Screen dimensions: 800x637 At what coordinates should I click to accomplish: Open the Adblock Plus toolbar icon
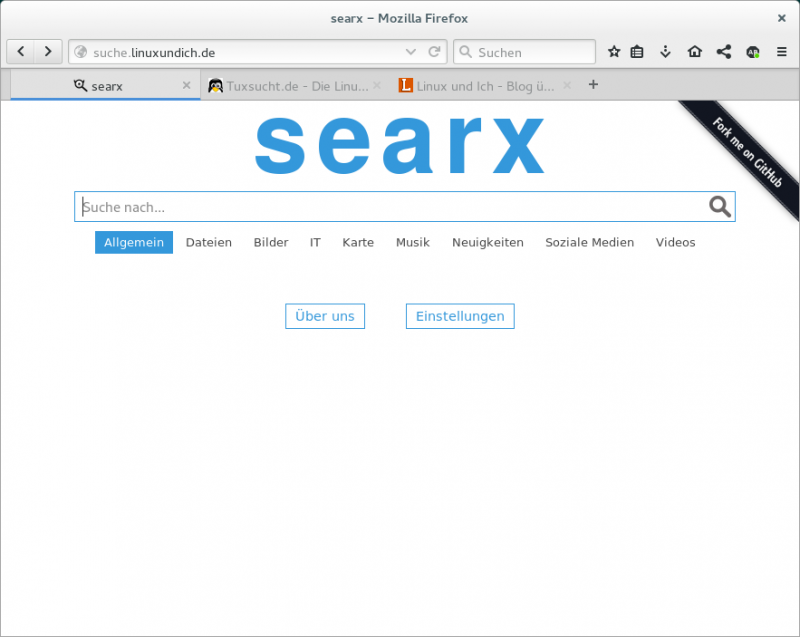coord(753,51)
